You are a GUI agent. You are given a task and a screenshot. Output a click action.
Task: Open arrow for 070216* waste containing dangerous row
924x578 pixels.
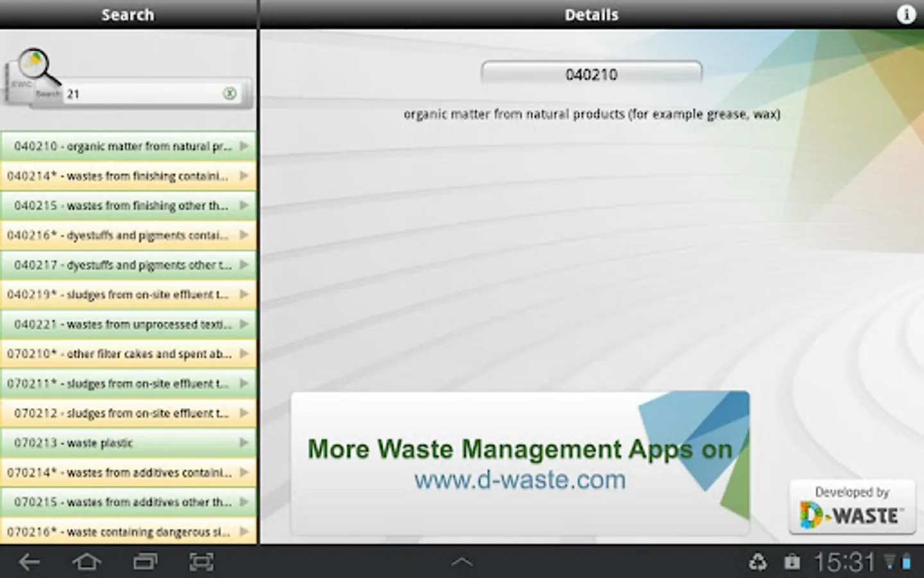pos(244,532)
